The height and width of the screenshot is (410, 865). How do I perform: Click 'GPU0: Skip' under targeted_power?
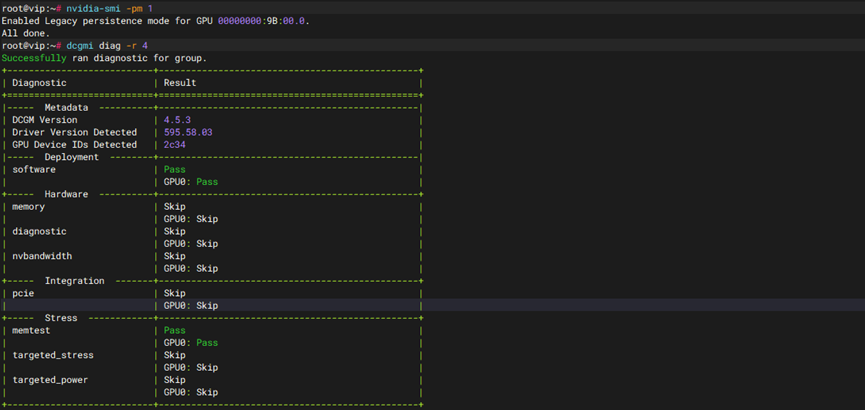[191, 392]
